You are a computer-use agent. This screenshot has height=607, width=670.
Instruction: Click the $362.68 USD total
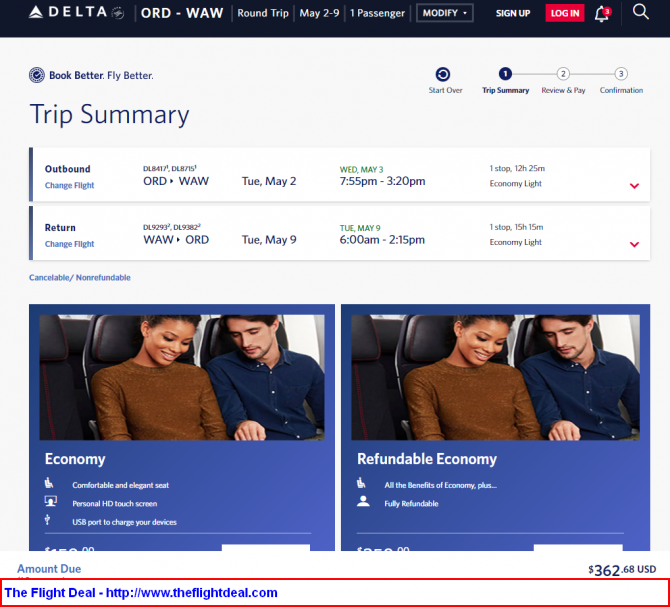coord(622,570)
